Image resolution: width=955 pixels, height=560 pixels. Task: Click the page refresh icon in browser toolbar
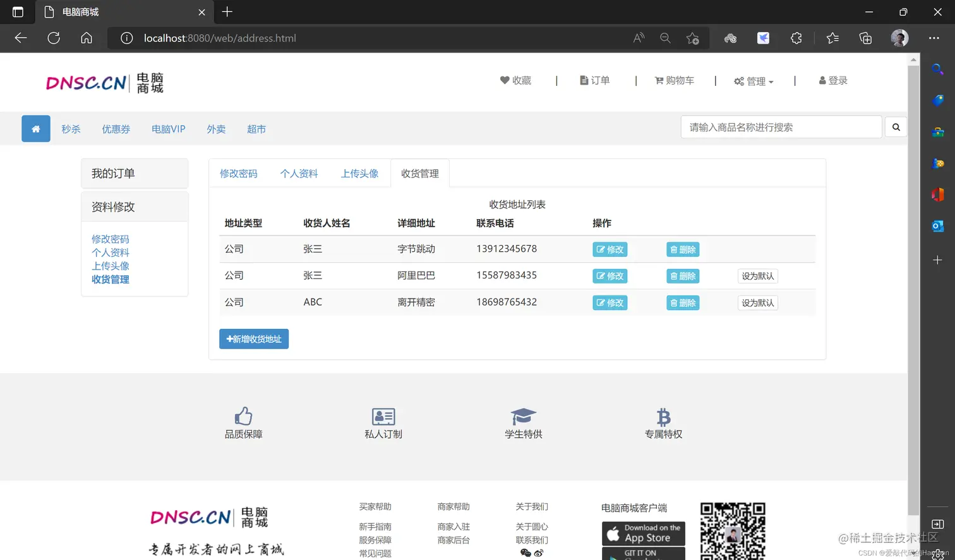54,38
